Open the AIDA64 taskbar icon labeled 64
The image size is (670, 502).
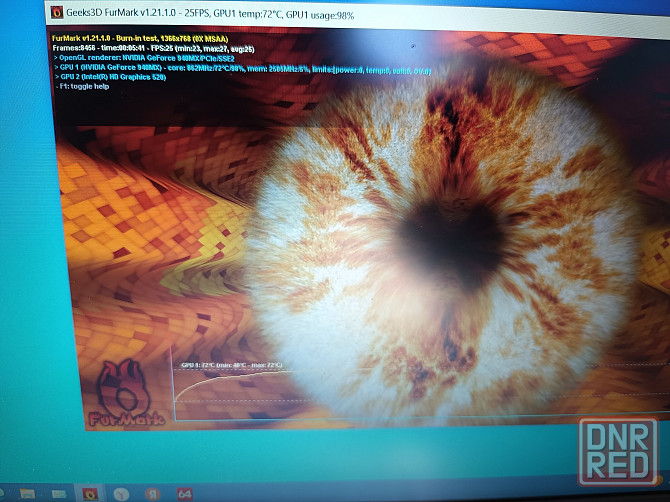point(184,493)
